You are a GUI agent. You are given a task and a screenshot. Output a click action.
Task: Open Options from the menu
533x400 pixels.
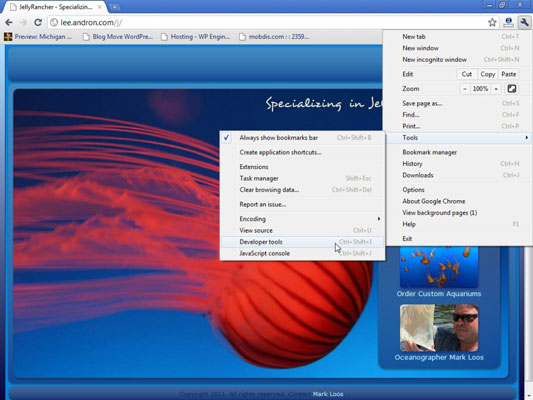point(459,190)
